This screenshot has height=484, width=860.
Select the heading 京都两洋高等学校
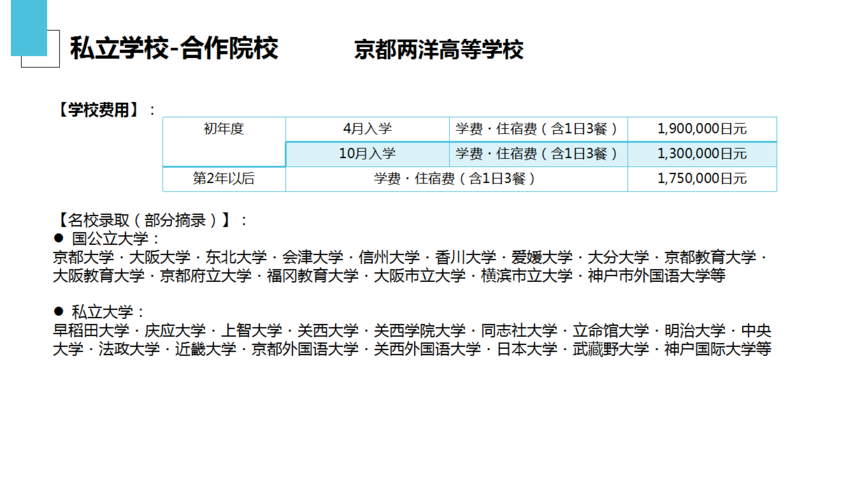[x=438, y=49]
